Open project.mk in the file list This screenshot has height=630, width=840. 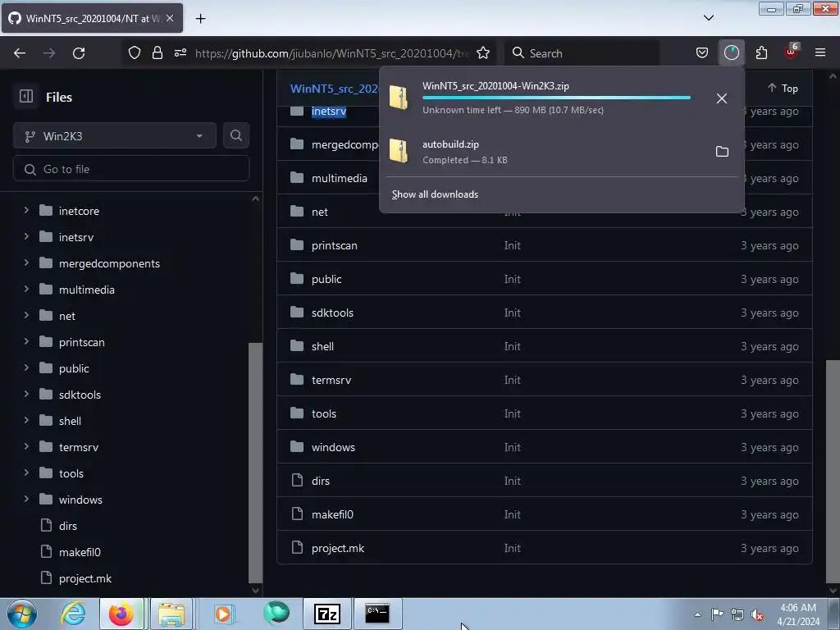(x=337, y=548)
